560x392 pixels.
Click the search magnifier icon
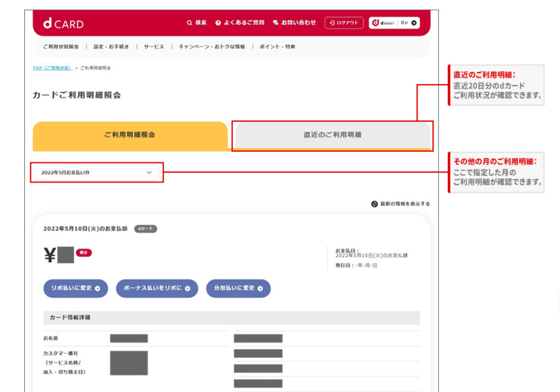(189, 23)
